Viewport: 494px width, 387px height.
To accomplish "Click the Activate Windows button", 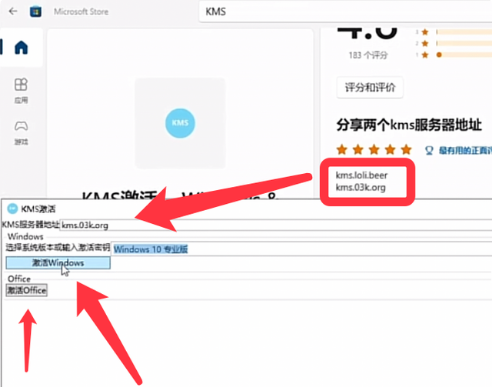I will (x=58, y=263).
